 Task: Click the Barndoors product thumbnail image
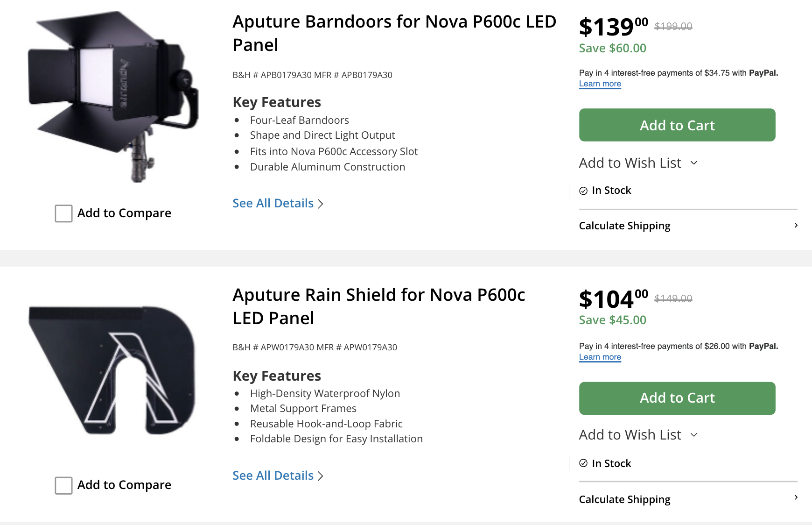point(114,96)
